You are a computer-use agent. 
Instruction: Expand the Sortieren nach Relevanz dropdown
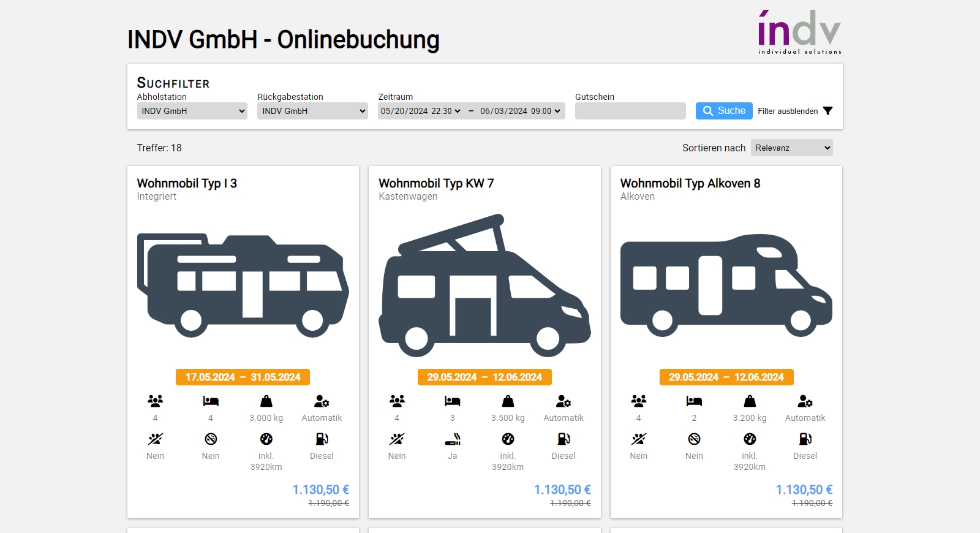[792, 148]
